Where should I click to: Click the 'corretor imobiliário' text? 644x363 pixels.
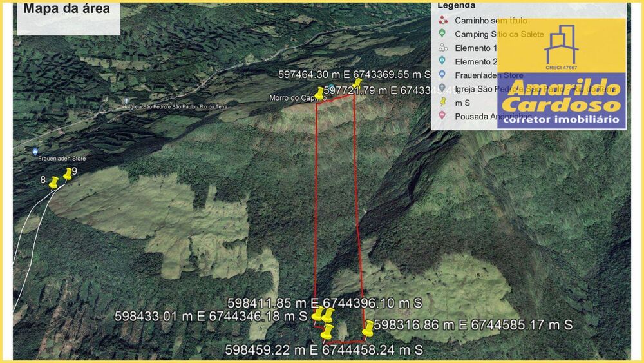click(562, 119)
